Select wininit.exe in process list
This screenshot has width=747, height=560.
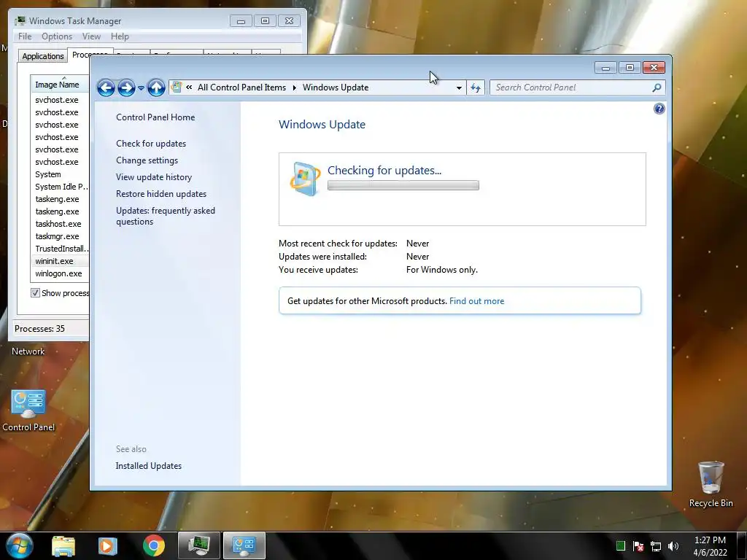(x=60, y=261)
